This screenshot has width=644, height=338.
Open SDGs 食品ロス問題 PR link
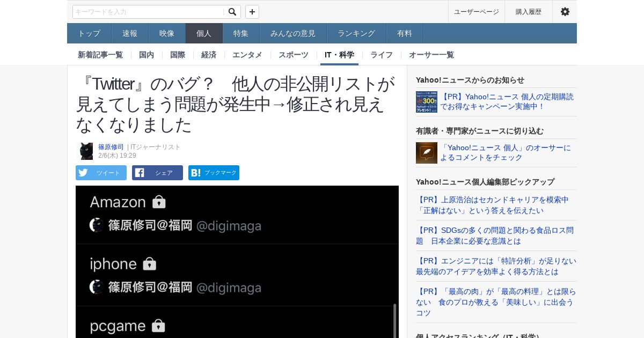(495, 236)
